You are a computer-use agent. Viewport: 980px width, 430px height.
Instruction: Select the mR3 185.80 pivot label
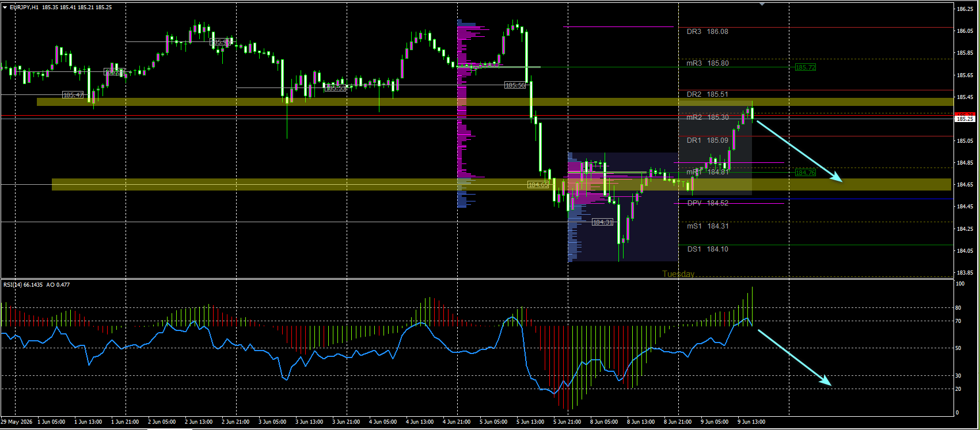click(x=707, y=63)
